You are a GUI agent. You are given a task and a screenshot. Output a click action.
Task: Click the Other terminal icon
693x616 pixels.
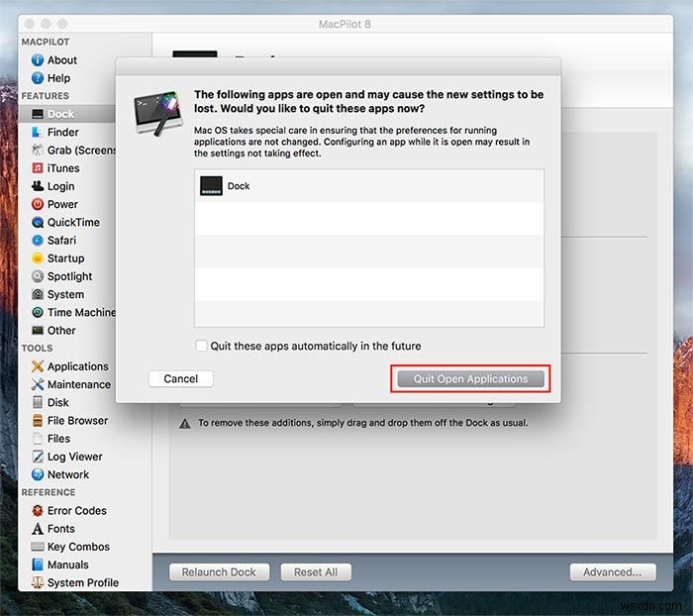[38, 331]
